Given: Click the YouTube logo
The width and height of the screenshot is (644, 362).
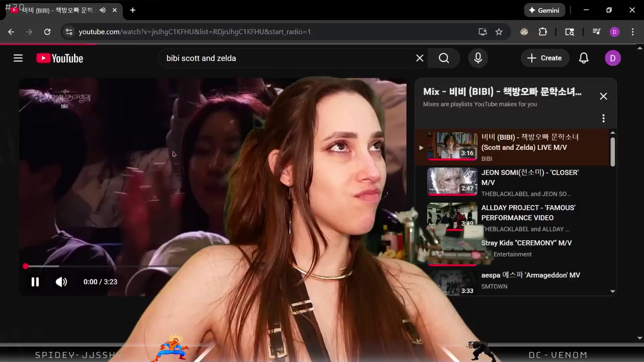Looking at the screenshot, I should 60,58.
